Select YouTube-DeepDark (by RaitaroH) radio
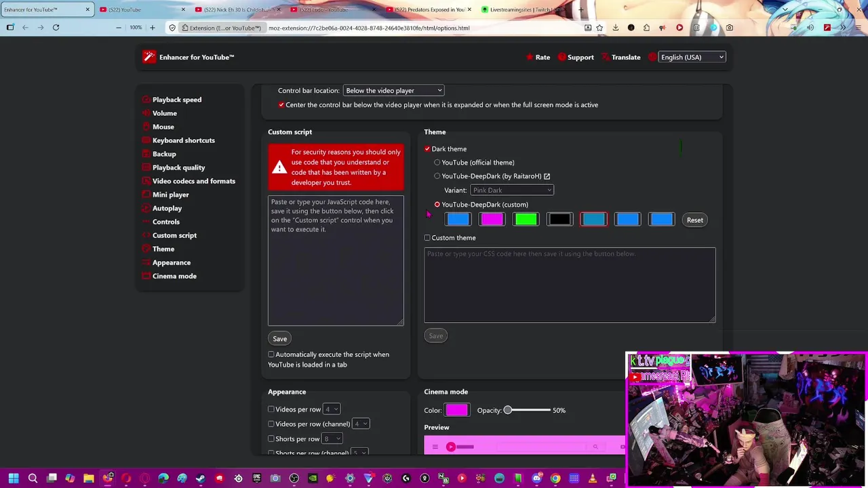The image size is (868, 488). tap(437, 176)
